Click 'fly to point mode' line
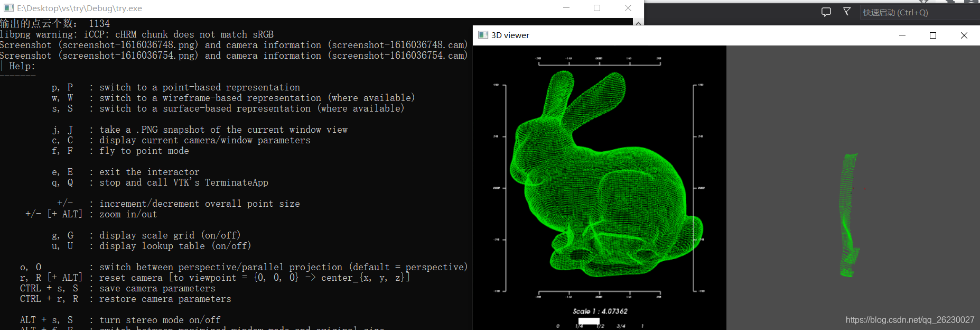This screenshot has width=980, height=330. (x=144, y=151)
